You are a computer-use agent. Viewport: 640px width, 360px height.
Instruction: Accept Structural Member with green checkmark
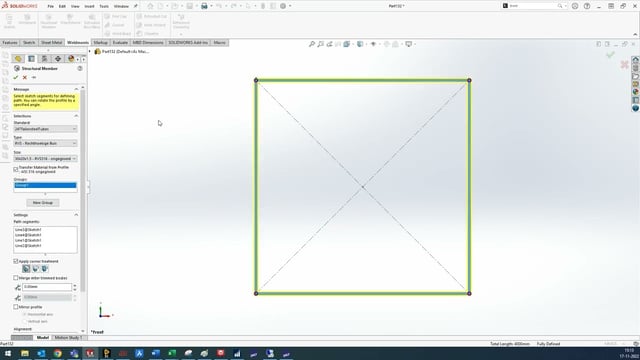point(16,77)
